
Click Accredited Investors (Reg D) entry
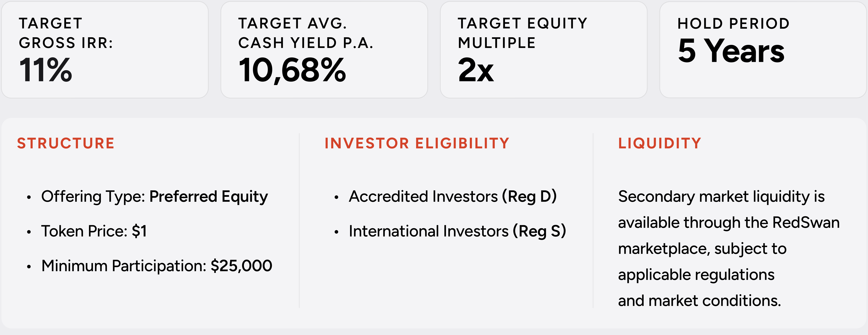pyautogui.click(x=452, y=196)
